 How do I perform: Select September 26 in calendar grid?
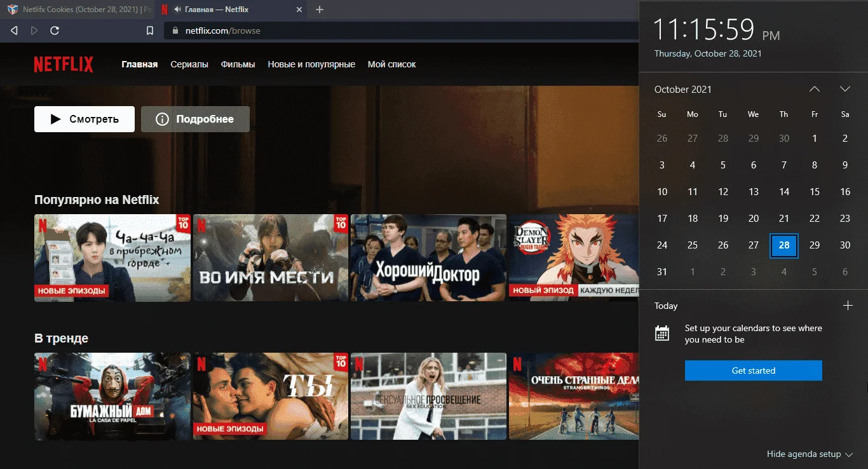(662, 139)
